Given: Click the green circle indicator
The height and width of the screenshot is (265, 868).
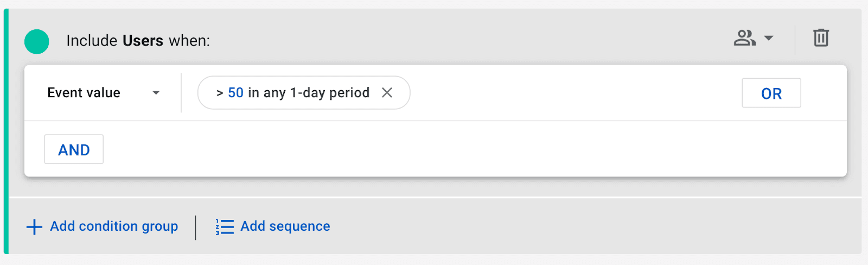Looking at the screenshot, I should tap(37, 41).
